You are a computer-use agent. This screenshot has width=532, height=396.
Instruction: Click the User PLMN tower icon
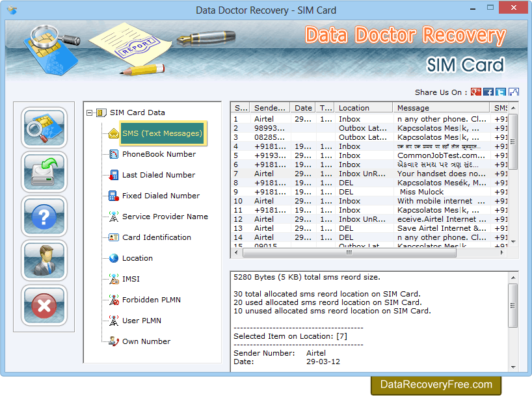coord(114,321)
